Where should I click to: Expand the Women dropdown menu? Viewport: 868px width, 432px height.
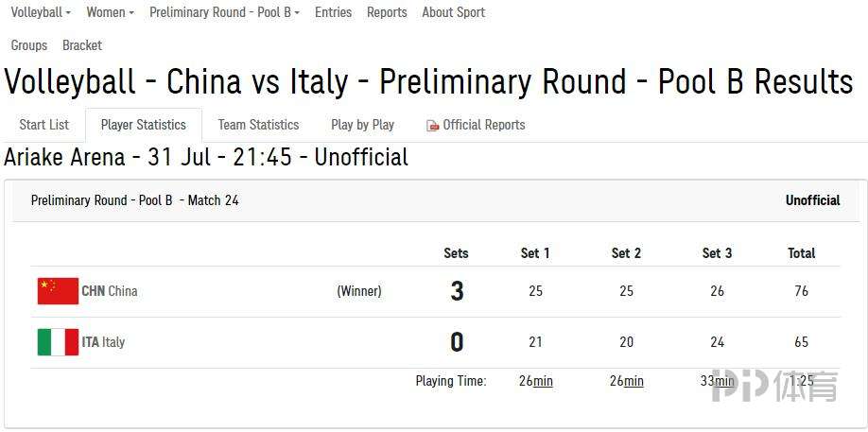(111, 12)
